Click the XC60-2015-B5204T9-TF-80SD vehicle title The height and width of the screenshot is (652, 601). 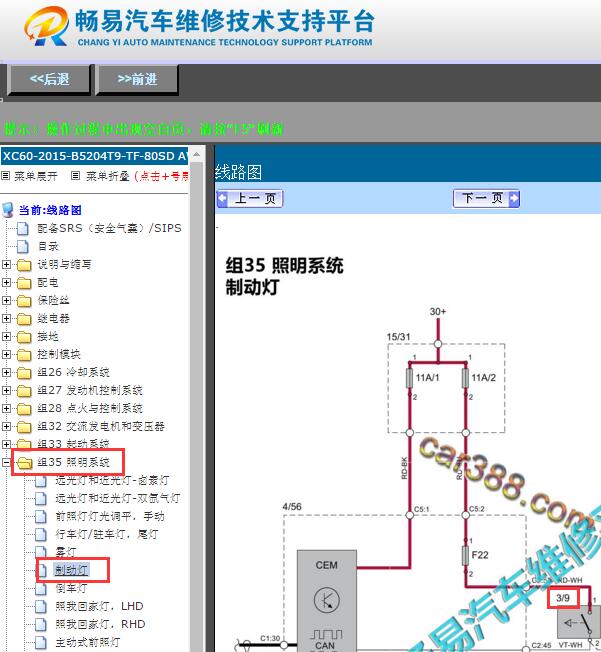point(94,156)
